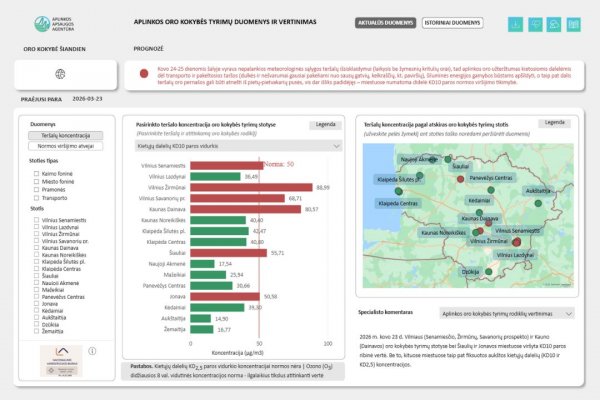Click the Kaunas Noreikiškės label on the map
600x400 pixels.
[x=443, y=233]
